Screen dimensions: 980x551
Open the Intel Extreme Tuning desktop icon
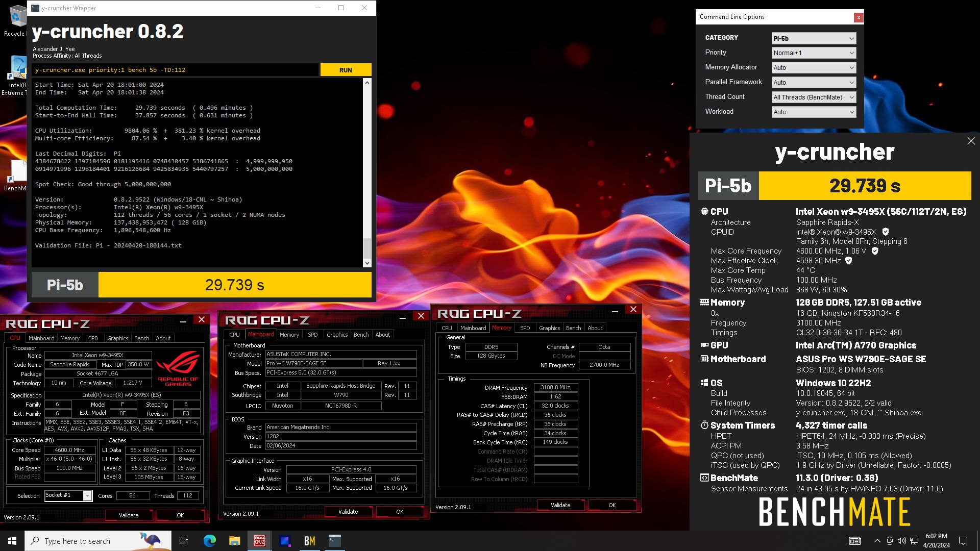click(15, 76)
